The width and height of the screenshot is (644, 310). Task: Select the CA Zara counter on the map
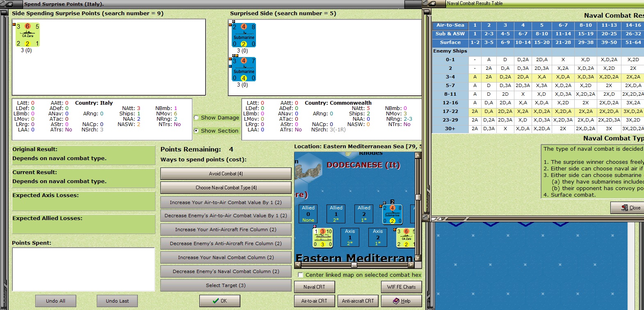(406, 238)
